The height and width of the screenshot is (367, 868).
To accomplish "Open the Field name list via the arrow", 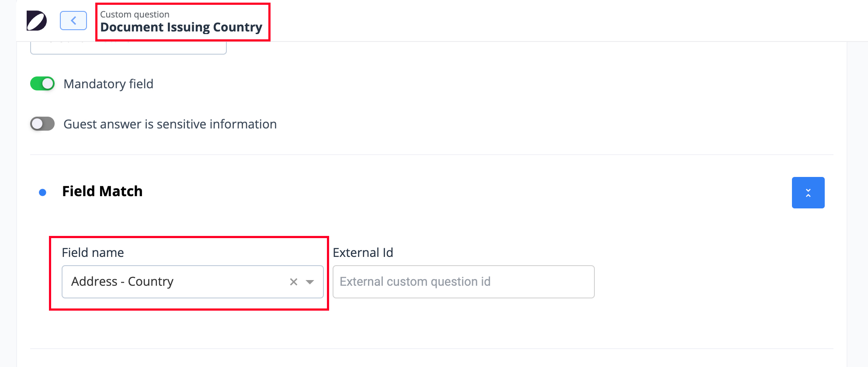I will (x=310, y=282).
